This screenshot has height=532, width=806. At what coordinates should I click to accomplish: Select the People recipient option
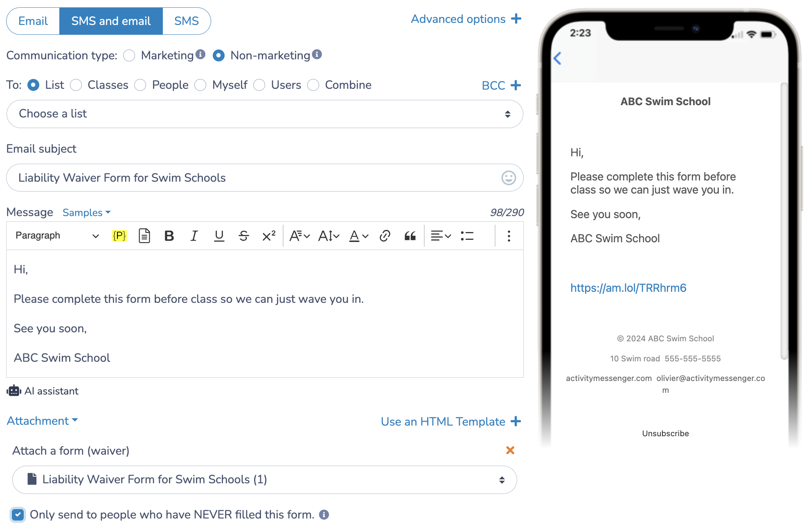coord(140,85)
